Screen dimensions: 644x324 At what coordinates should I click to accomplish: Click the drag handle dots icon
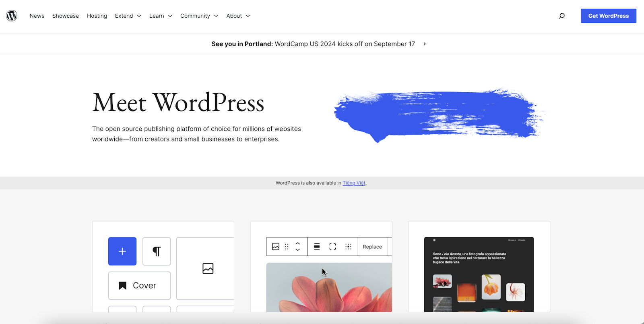click(x=287, y=247)
